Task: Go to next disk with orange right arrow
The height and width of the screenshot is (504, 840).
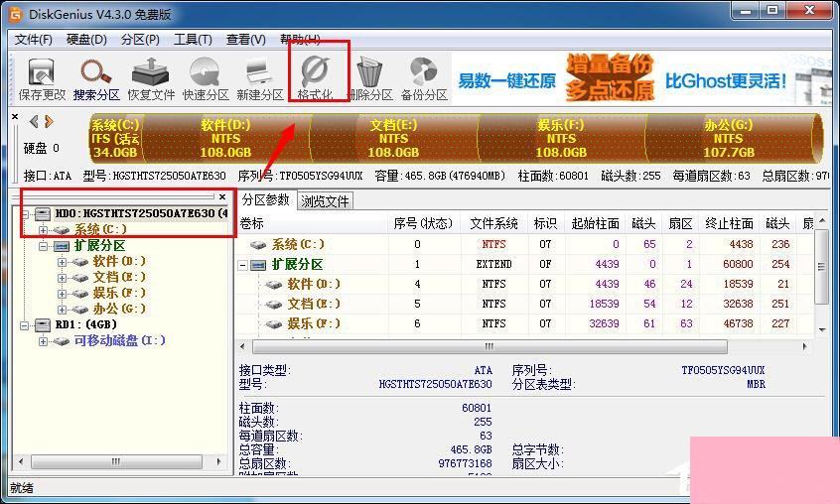Action: (x=49, y=121)
